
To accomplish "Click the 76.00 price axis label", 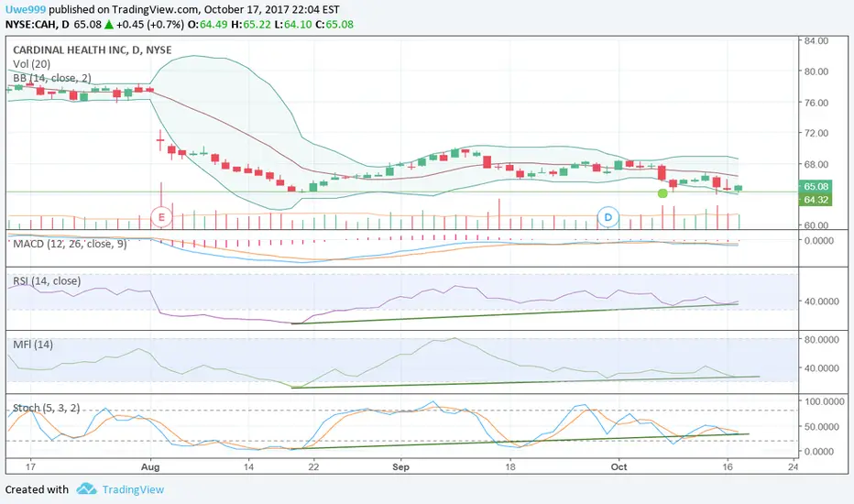I will pyautogui.click(x=816, y=103).
